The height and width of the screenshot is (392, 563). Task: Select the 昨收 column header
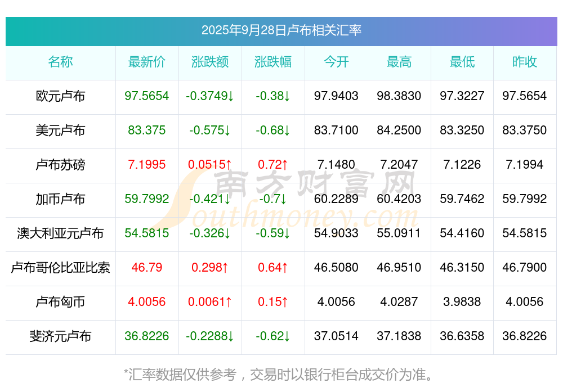[x=525, y=62]
